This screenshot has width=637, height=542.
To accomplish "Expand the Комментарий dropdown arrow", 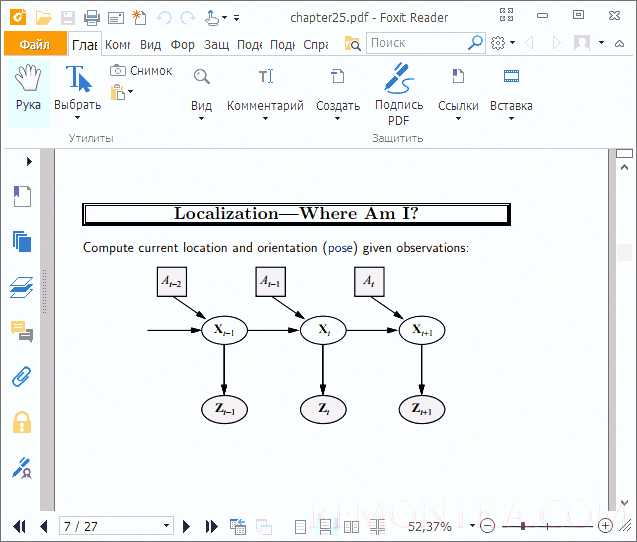I will point(265,119).
